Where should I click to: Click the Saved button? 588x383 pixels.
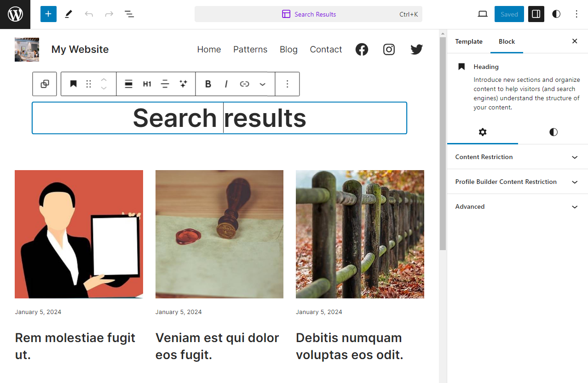(509, 14)
